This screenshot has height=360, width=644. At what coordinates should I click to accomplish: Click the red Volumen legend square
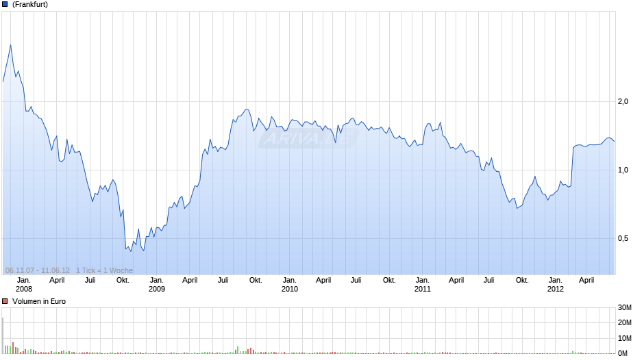(5, 301)
